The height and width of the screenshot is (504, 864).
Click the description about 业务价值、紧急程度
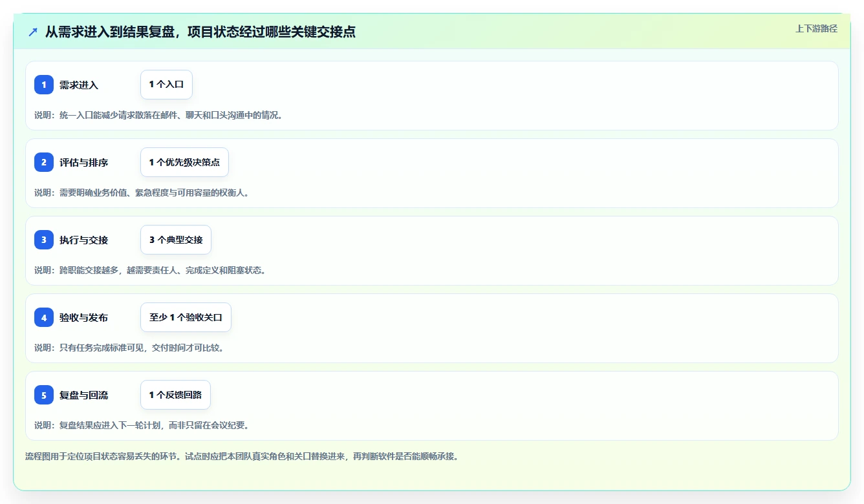pos(142,193)
